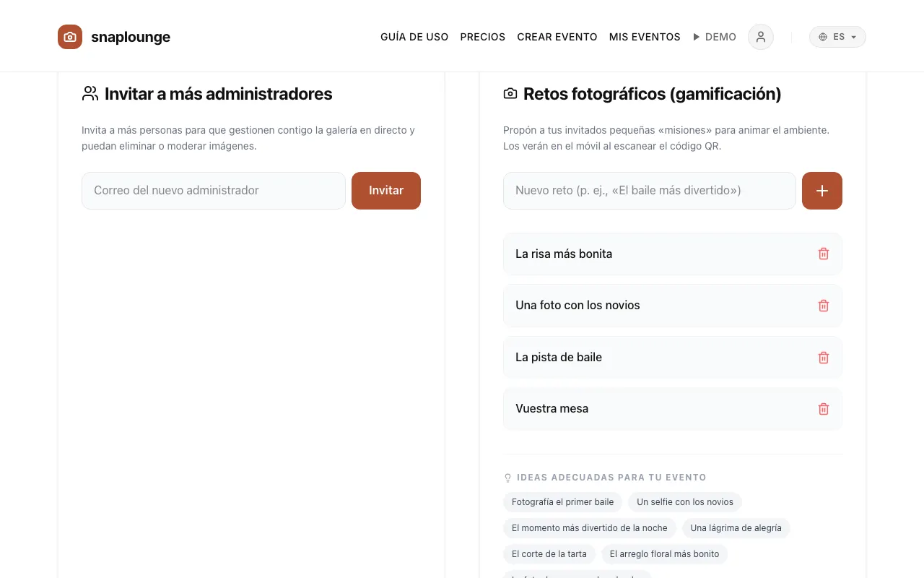Launch the Demo link
The width and height of the screenshot is (924, 578).
pos(715,37)
